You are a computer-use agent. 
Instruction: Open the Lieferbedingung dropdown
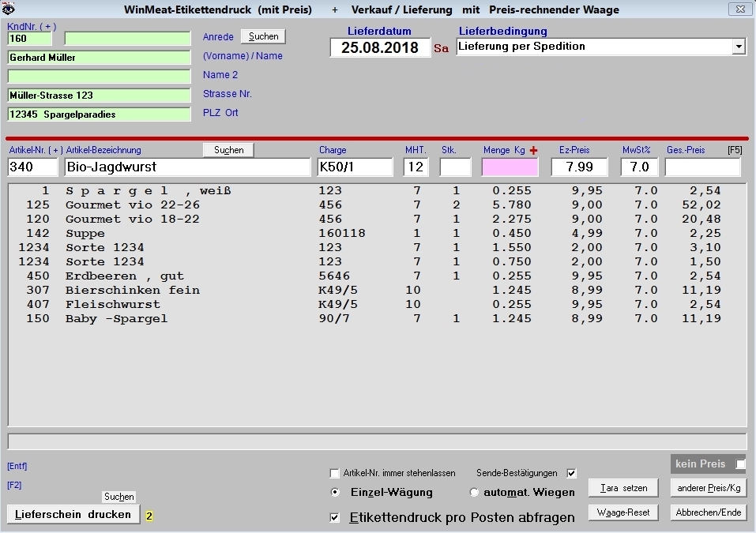pos(739,47)
